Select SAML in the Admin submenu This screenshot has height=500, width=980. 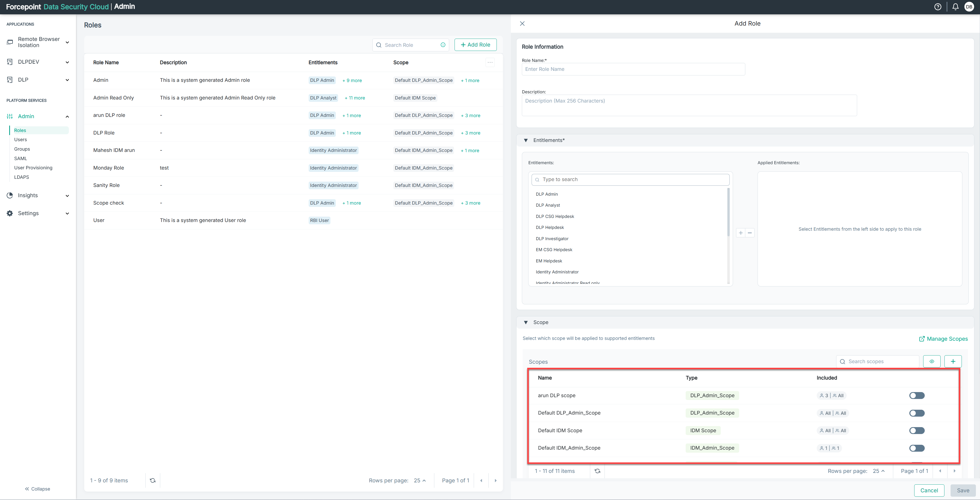[20, 159]
